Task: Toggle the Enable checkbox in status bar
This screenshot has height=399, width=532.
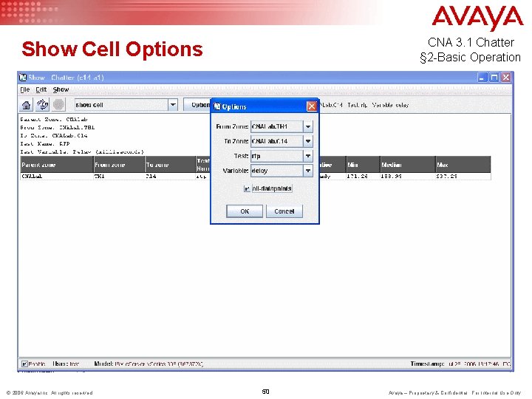Action: pyautogui.click(x=24, y=364)
